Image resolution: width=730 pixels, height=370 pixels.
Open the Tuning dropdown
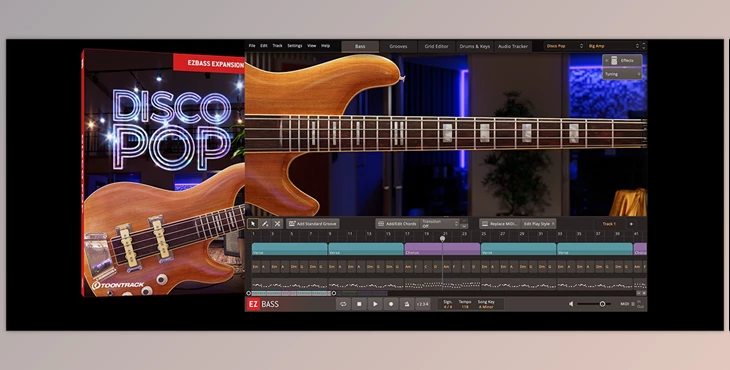pos(622,74)
